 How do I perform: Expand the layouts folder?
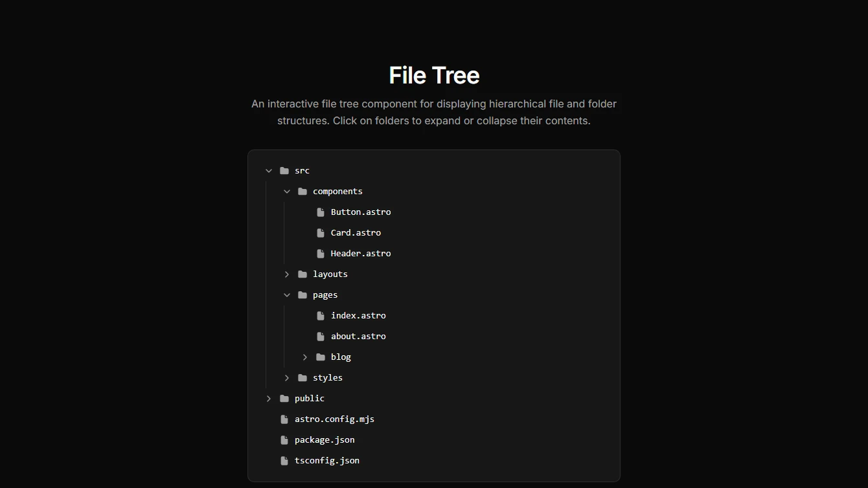[x=287, y=274]
